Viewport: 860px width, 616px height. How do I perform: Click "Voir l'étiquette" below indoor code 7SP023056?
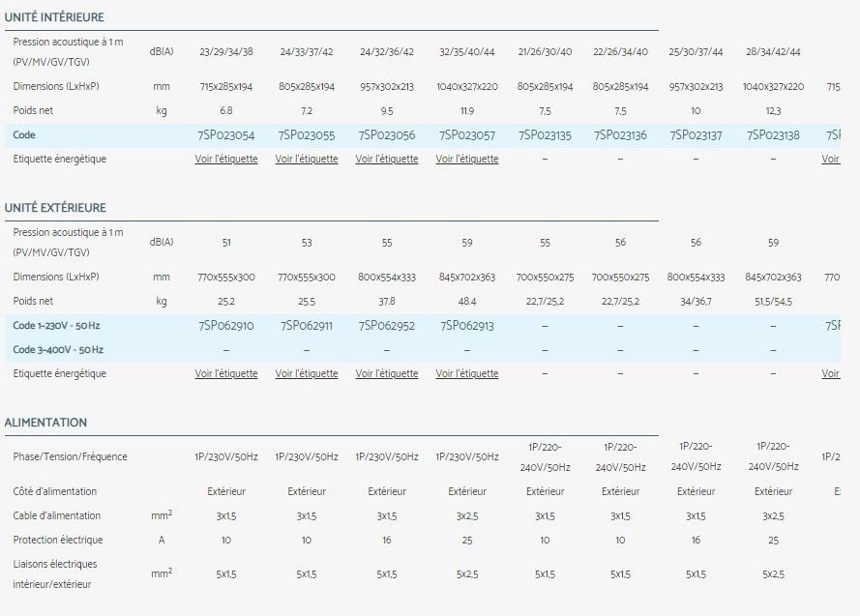[x=387, y=159]
